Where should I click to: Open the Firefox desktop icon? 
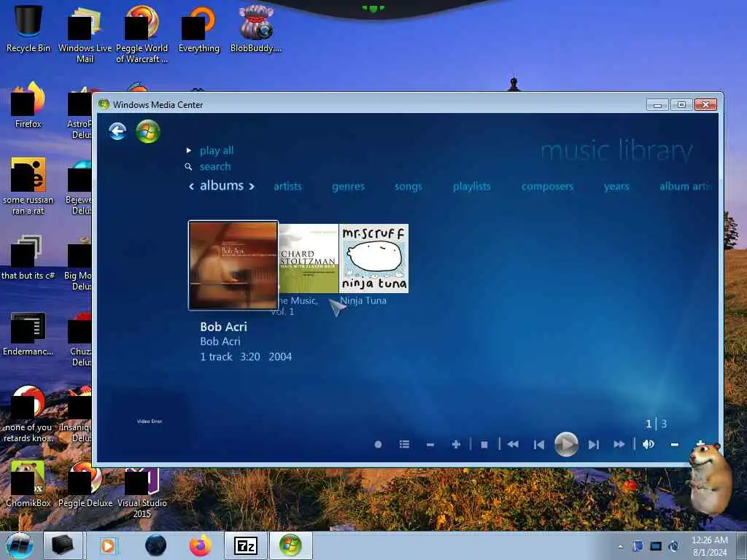[x=28, y=106]
